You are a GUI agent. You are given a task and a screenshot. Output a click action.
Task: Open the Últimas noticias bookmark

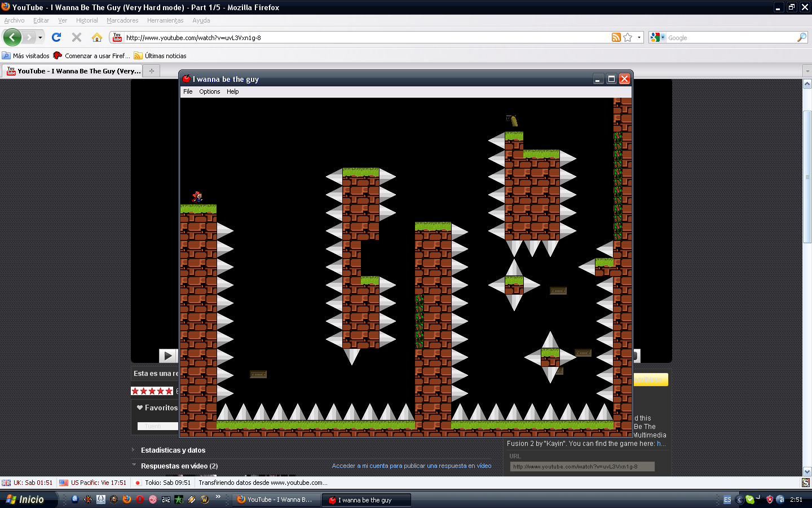[165, 56]
